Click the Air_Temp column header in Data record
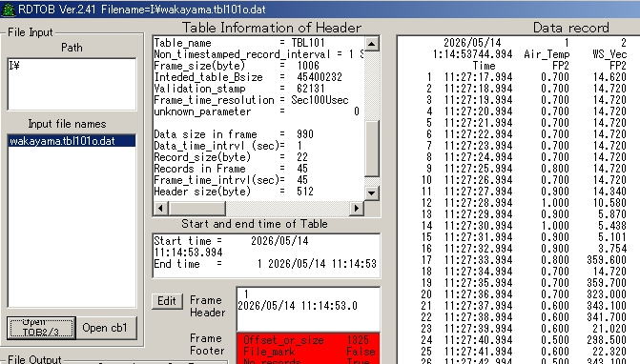The height and width of the screenshot is (364, 640). point(547,54)
